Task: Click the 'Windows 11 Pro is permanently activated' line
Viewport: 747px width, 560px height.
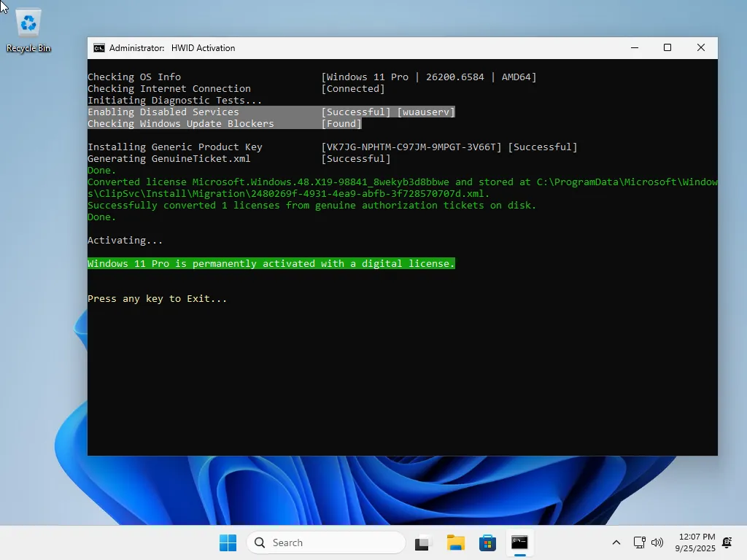Action: (x=271, y=263)
